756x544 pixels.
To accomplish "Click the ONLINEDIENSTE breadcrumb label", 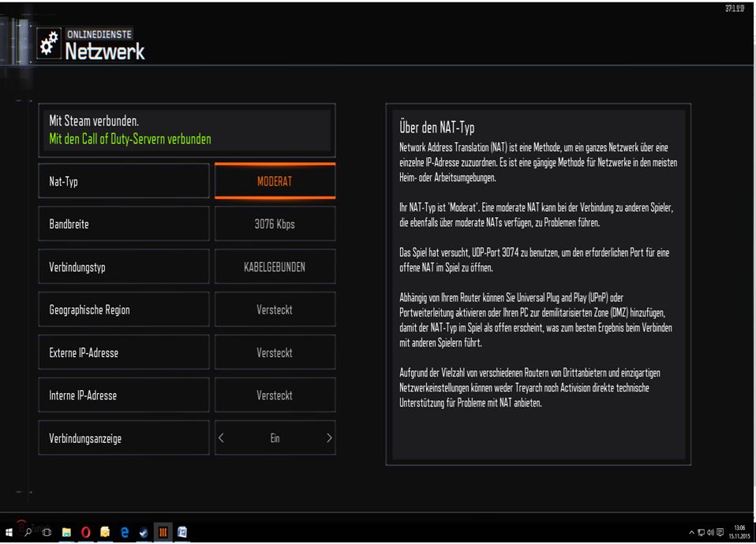I will pyautogui.click(x=99, y=34).
